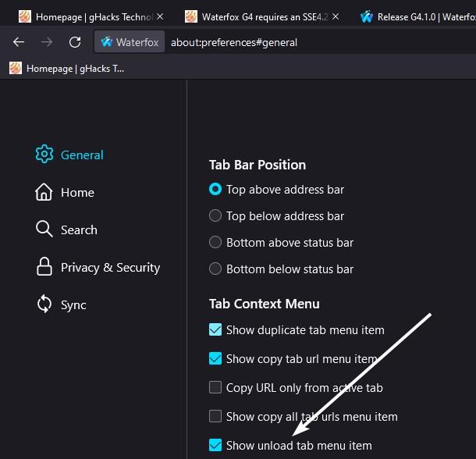Select Bottom below status bar option
This screenshot has width=476, height=459.
215,269
